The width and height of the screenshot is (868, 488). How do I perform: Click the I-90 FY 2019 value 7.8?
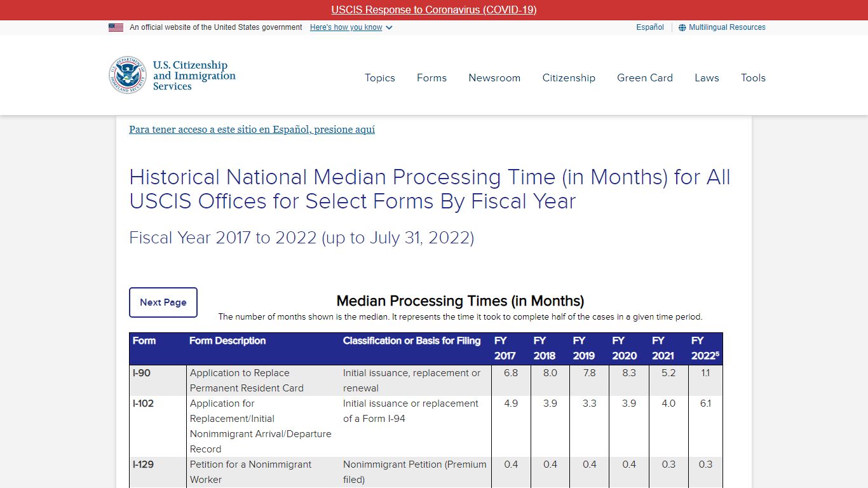590,373
